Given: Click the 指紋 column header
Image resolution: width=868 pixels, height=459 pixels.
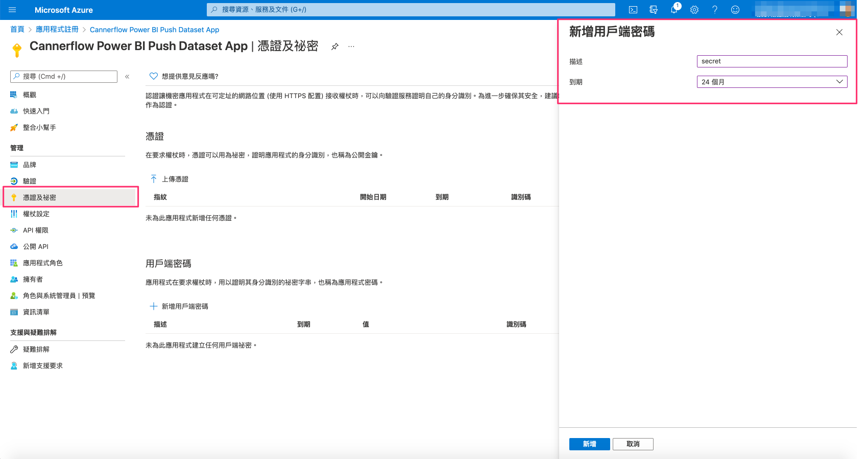Looking at the screenshot, I should click(160, 197).
